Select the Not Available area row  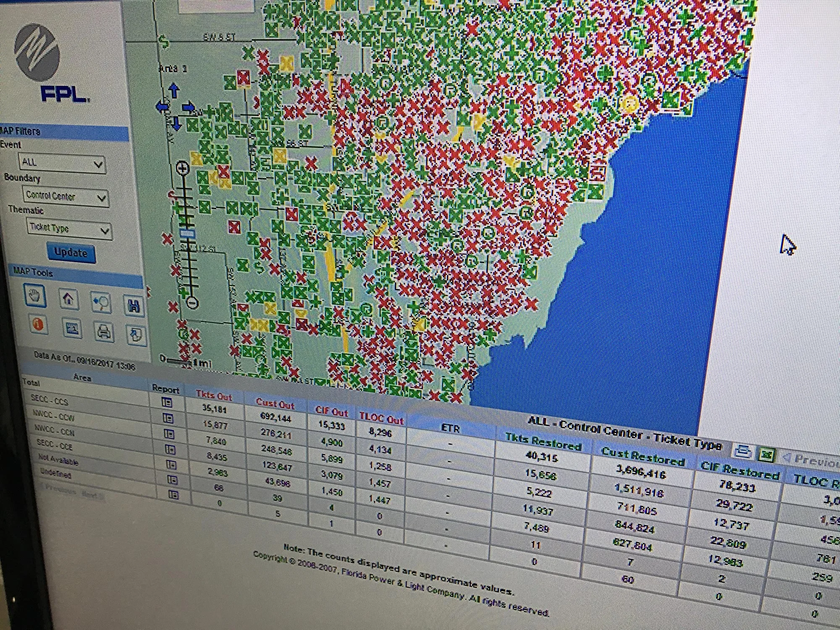58,459
